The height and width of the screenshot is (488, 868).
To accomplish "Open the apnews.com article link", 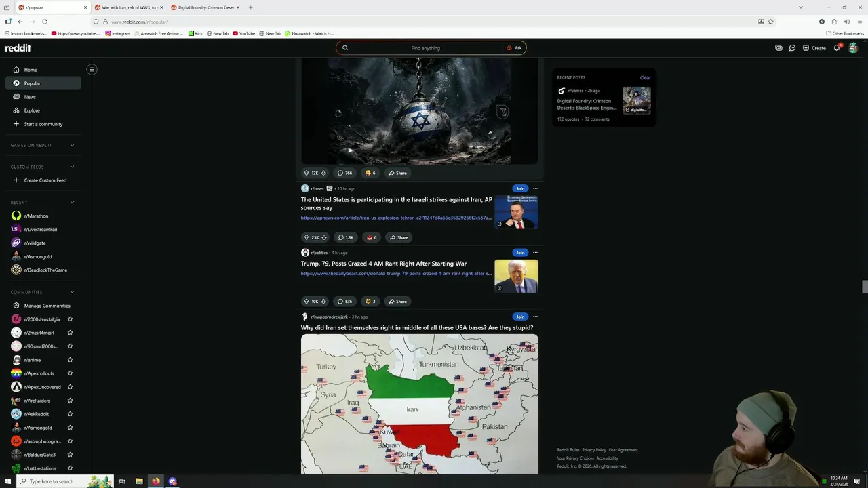I will (396, 218).
